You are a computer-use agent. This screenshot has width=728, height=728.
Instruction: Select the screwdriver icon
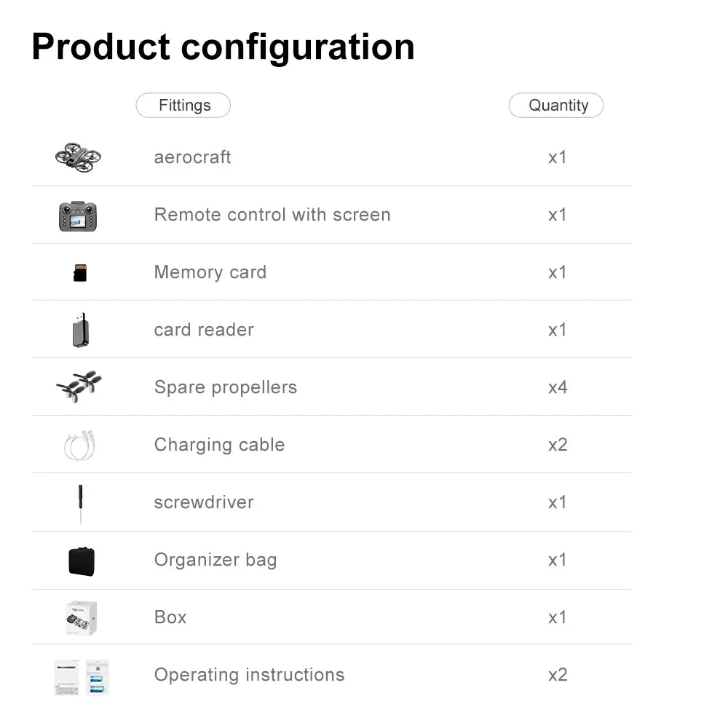[x=80, y=503]
